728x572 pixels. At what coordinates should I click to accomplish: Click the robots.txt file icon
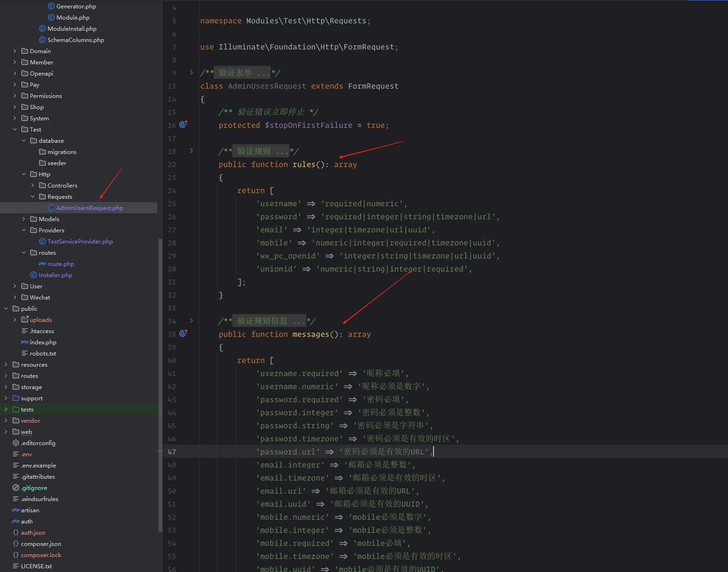(x=25, y=353)
